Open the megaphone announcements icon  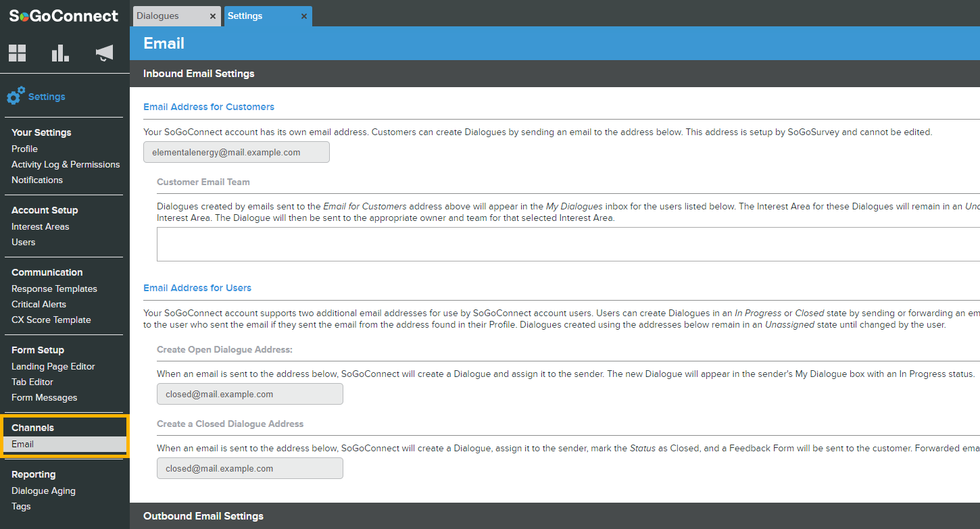tap(104, 53)
